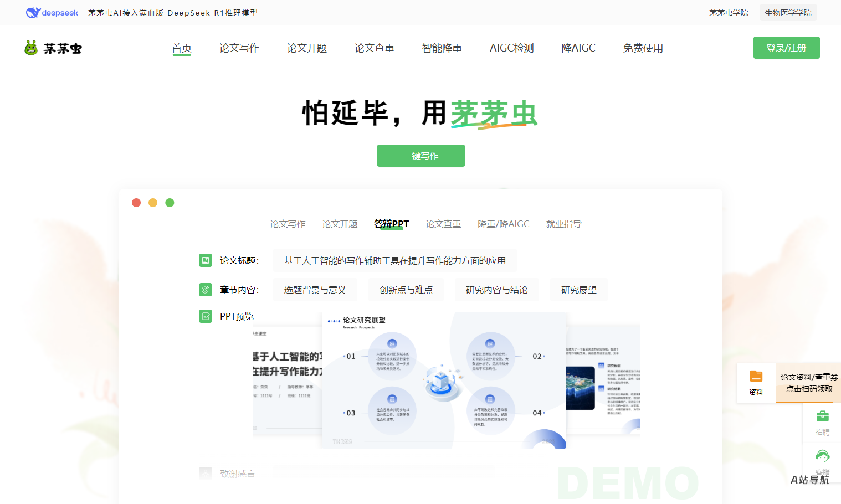Click the 章节内容 step icon
Screen dimensions: 841x504
(x=206, y=290)
